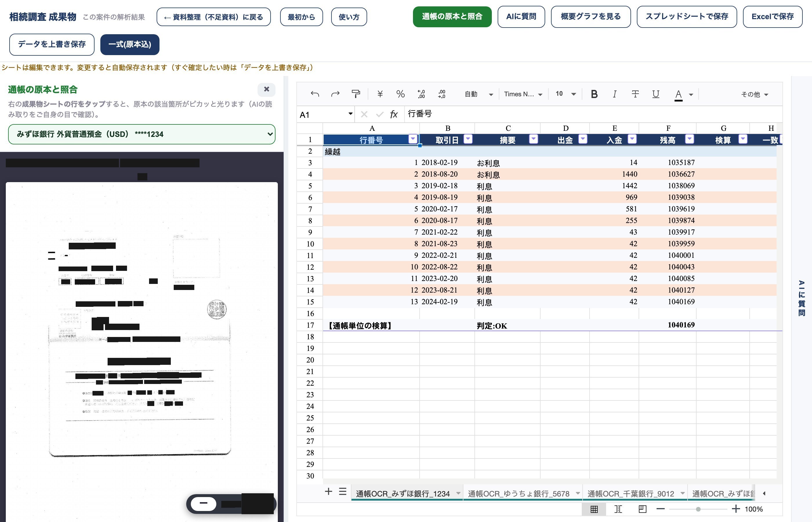Export with Excelで保存
This screenshot has width=812, height=522.
(772, 17)
